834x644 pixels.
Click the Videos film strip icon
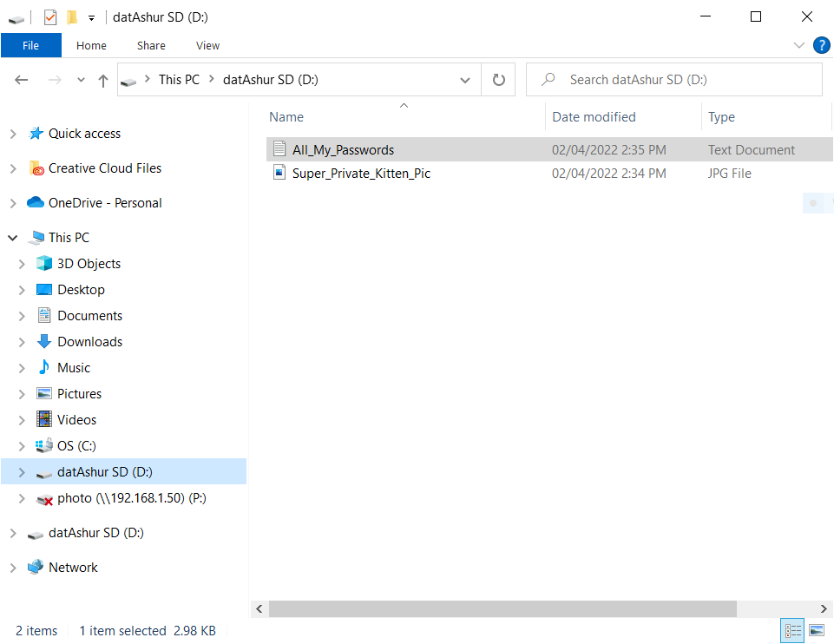point(44,419)
